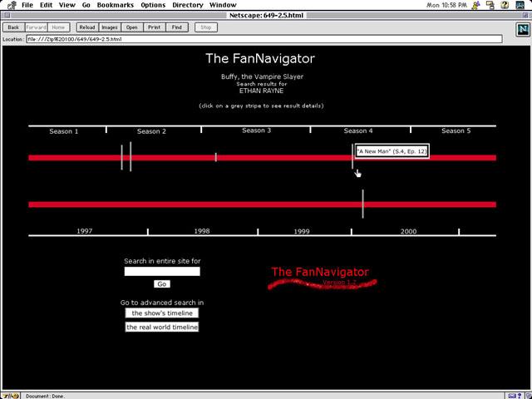Click the Netscape N logo icon
The width and height of the screenshot is (532, 399).
pos(520,31)
